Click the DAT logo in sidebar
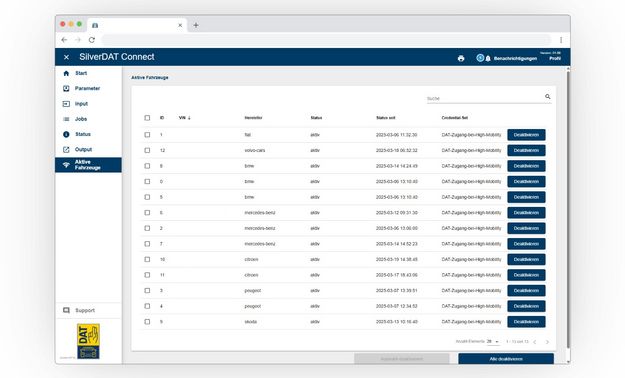This screenshot has height=378, width=625. tap(88, 341)
